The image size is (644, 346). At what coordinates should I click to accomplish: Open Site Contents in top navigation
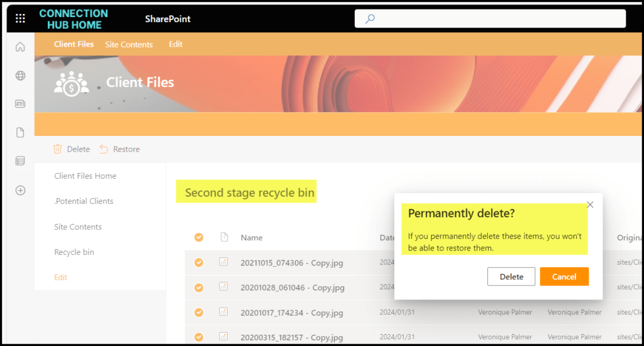pyautogui.click(x=129, y=45)
